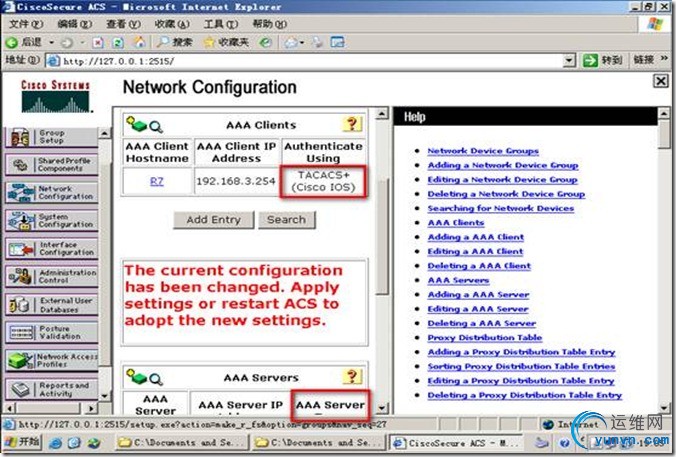Click AAA Clients help question mark icon
676x457 pixels.
coord(352,124)
